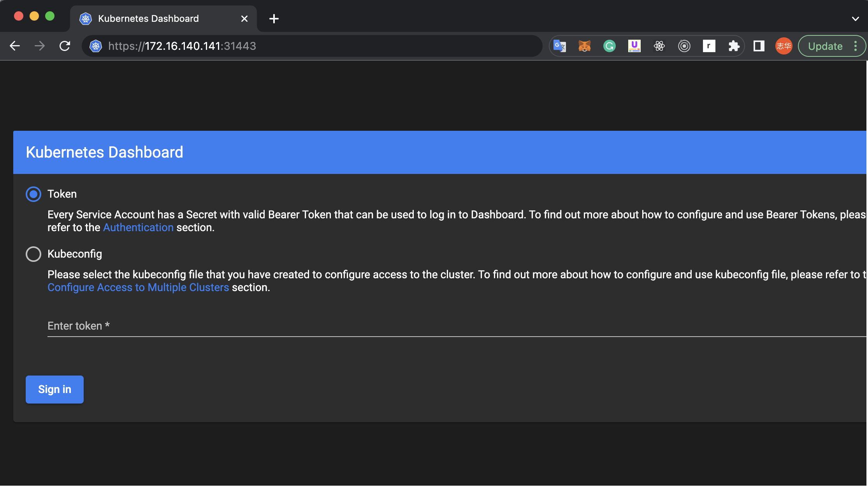Open the Extensions puzzle piece menu
This screenshot has height=488, width=868.
(x=734, y=46)
